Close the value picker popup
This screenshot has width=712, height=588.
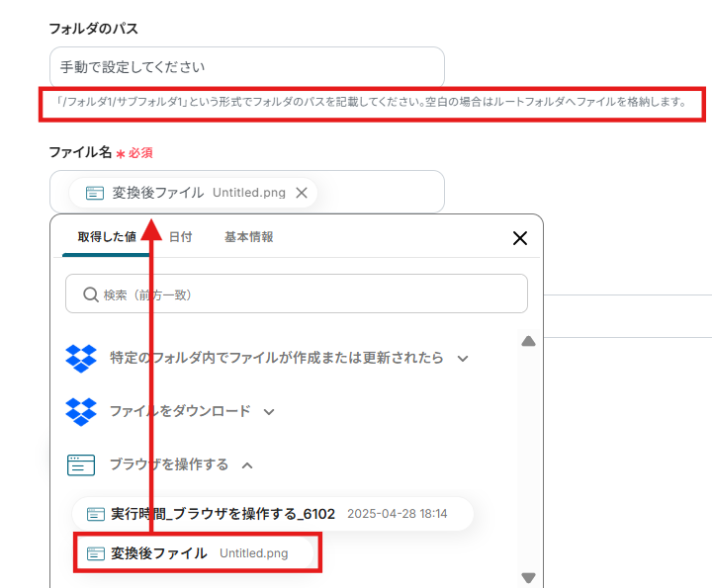(520, 238)
